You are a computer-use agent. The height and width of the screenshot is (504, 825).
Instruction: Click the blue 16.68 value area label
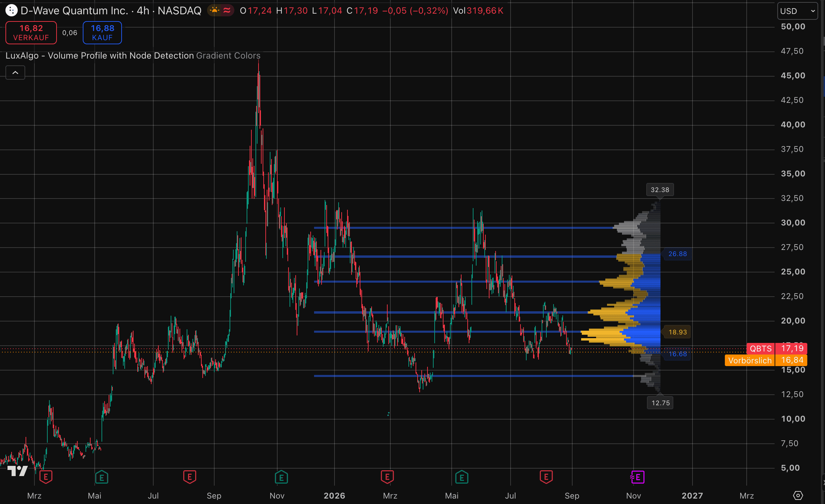point(678,354)
